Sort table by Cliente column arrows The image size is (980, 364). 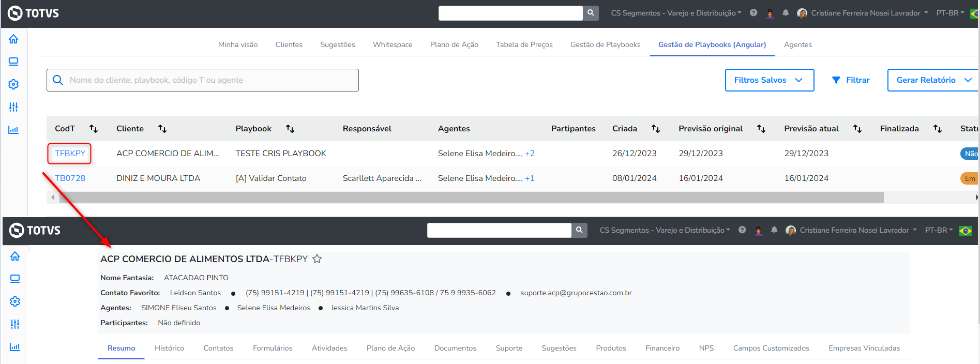[162, 129]
